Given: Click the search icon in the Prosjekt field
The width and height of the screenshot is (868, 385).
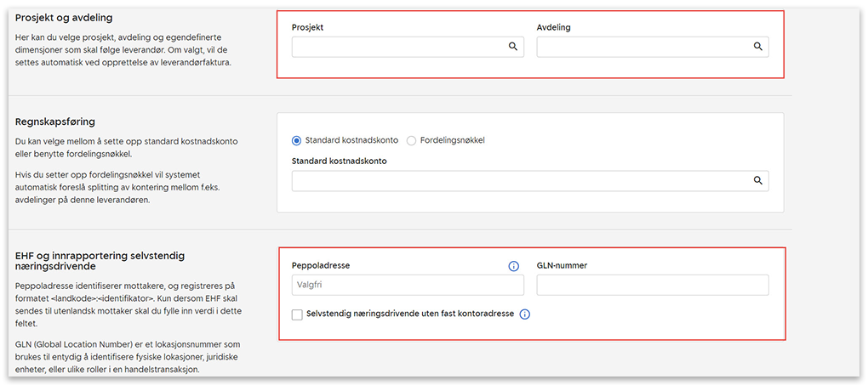Looking at the screenshot, I should click(x=513, y=47).
